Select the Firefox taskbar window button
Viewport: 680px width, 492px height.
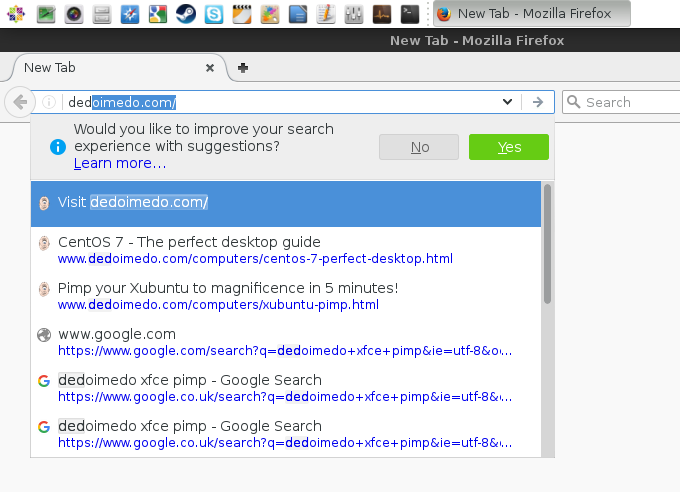tap(532, 14)
